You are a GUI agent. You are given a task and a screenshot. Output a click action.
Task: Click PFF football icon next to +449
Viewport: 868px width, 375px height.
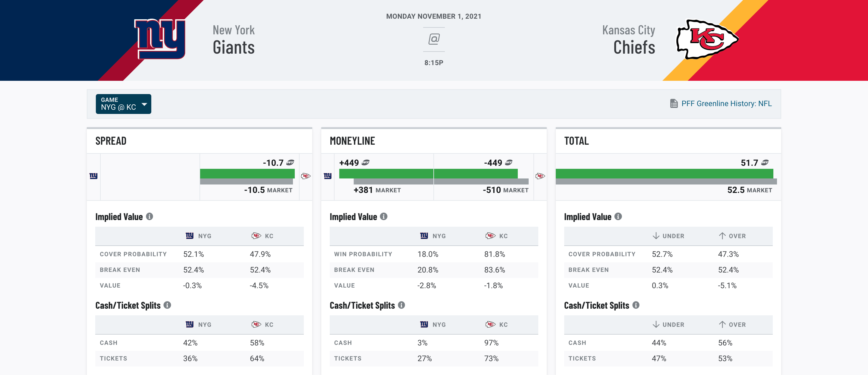coord(365,163)
